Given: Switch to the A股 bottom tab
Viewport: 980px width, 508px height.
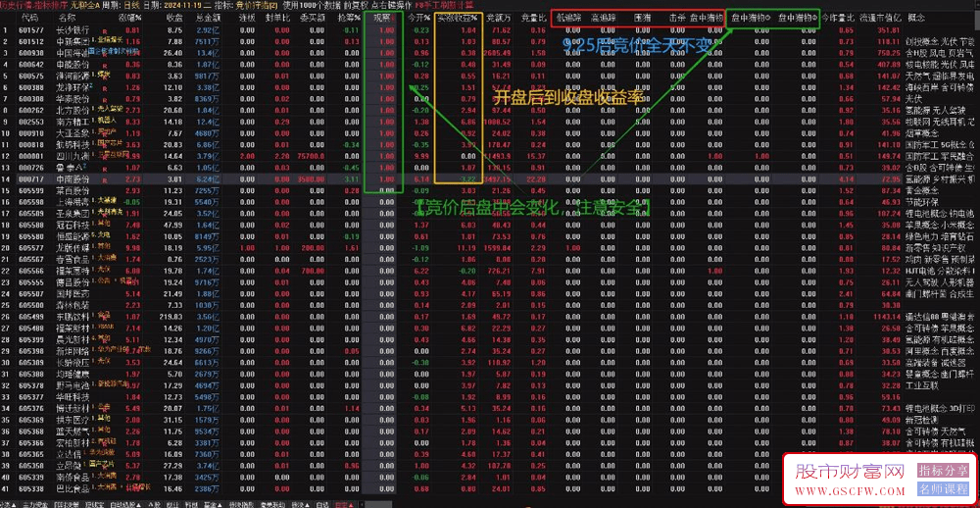Looking at the screenshot, I should 154,504.
